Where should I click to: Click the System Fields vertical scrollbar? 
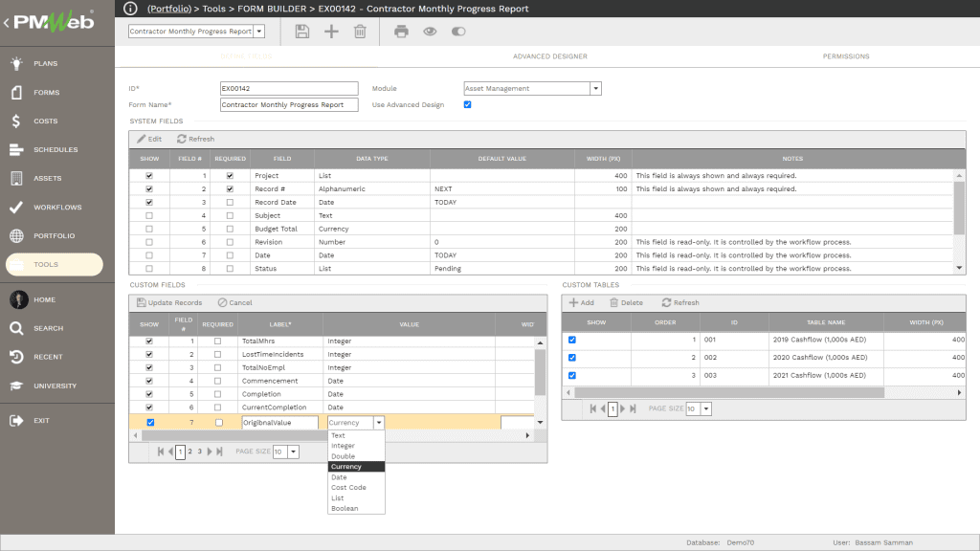point(959,208)
